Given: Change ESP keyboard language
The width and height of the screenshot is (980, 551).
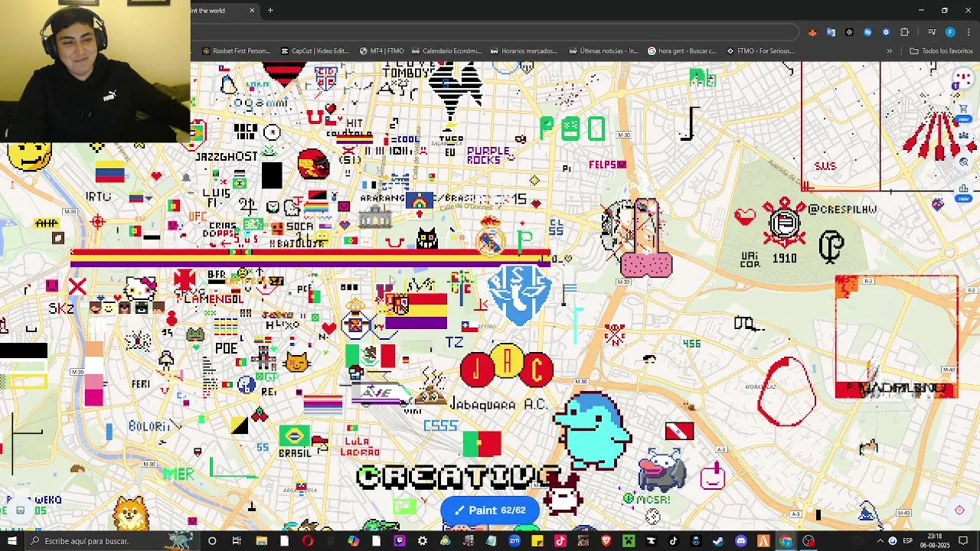Looking at the screenshot, I should click(907, 541).
